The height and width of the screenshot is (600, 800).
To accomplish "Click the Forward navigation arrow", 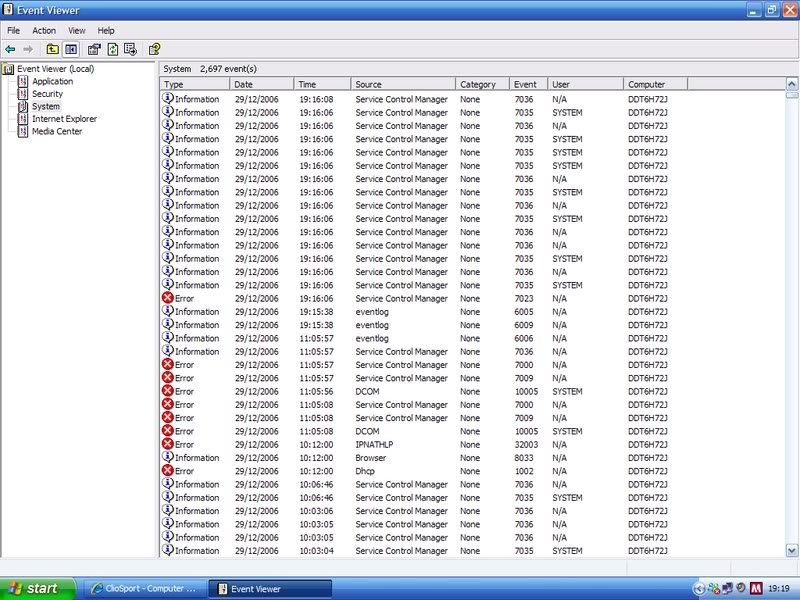I will tap(28, 48).
